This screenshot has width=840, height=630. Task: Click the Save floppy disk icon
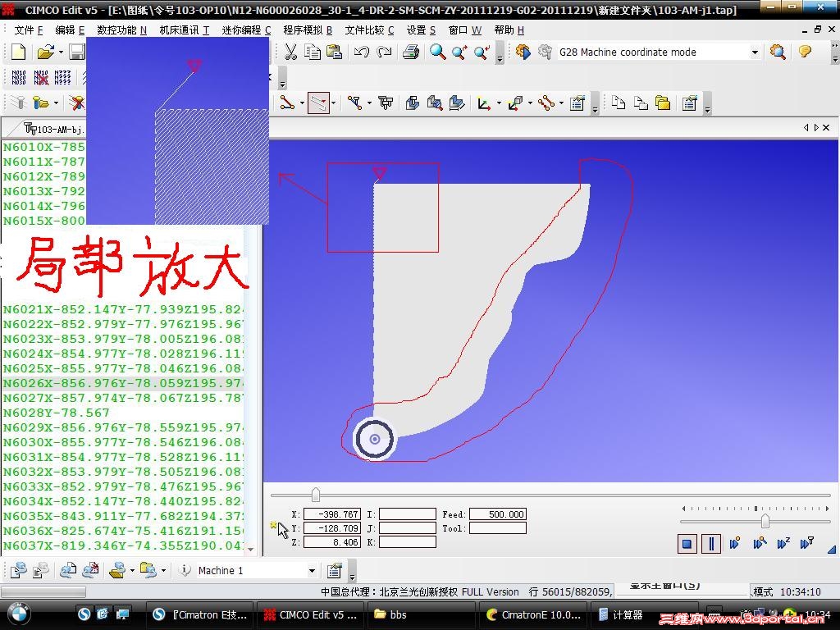[78, 52]
